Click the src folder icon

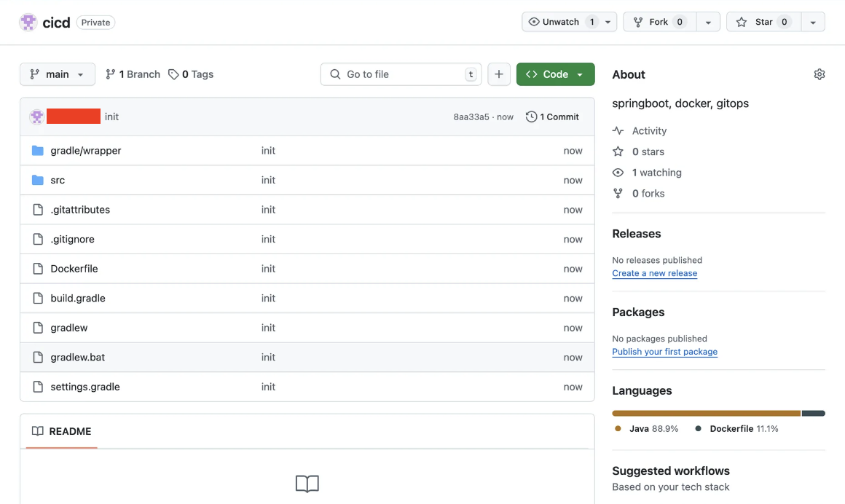coord(38,180)
